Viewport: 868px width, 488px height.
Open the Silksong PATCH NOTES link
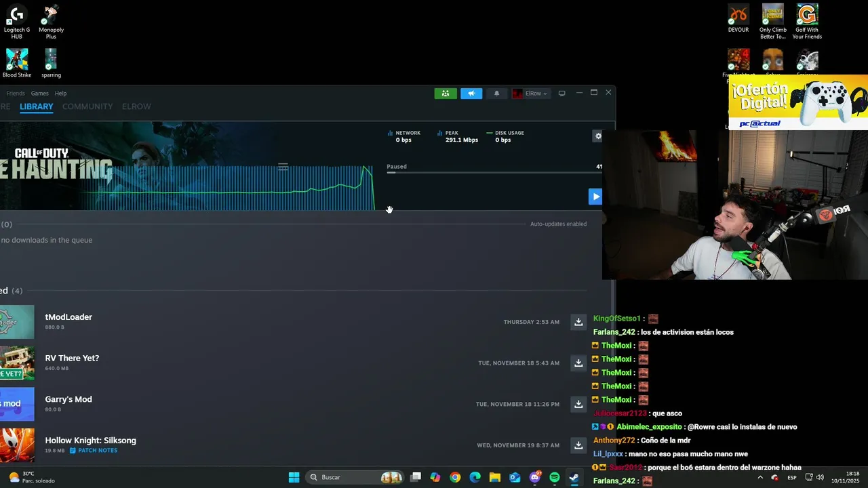pos(94,451)
